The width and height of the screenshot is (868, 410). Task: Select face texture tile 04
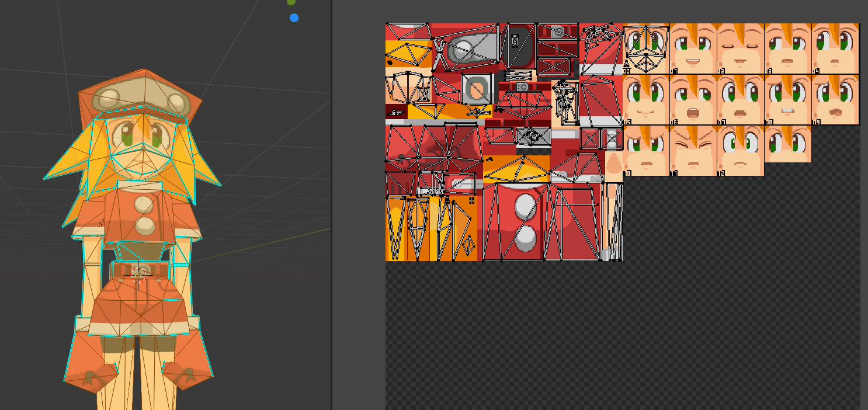(835, 48)
